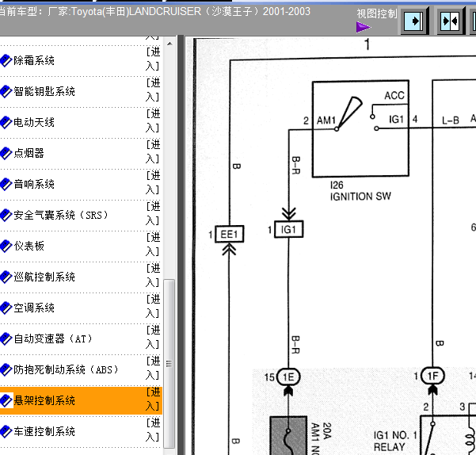
Task: Click [进入] link for 自动变速器（AT）
Action: coord(153,338)
